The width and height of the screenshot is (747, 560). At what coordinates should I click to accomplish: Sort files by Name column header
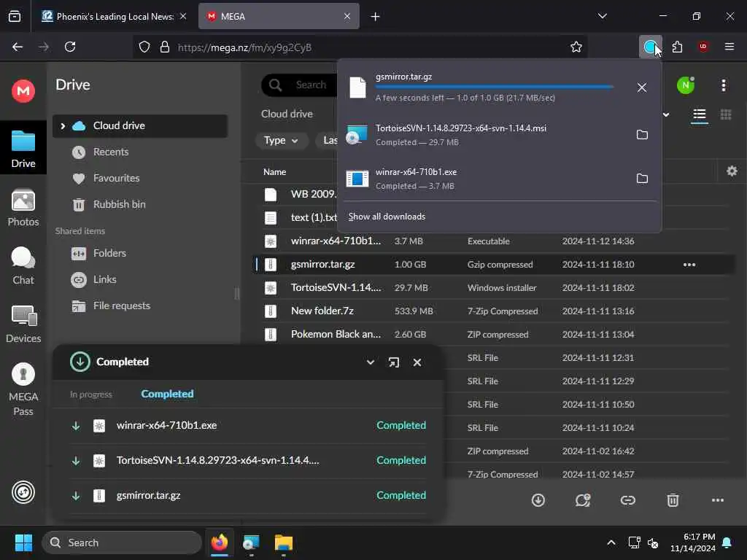click(x=275, y=172)
